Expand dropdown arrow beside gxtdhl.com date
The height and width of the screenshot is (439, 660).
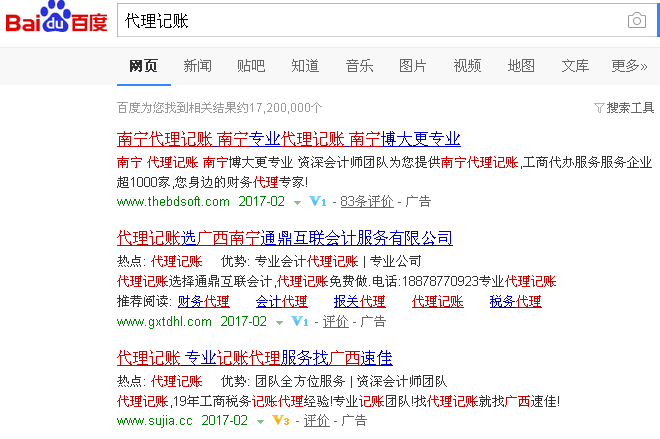[x=279, y=323]
